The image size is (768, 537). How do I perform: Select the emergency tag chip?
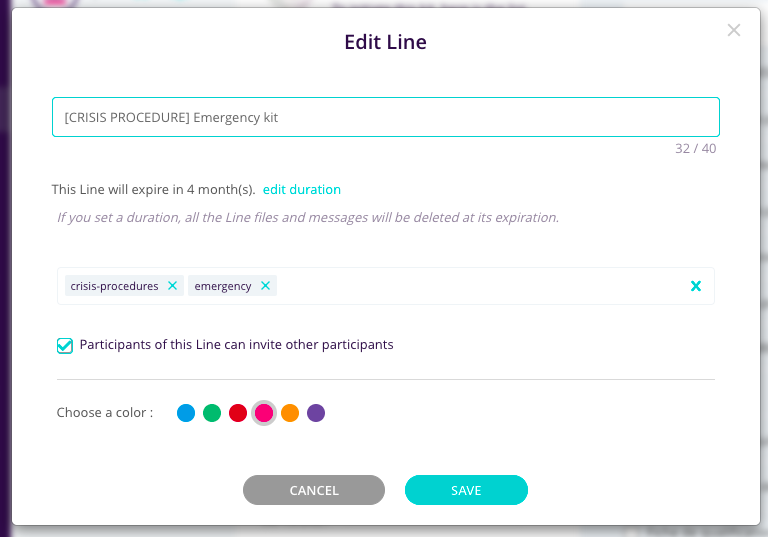point(223,286)
